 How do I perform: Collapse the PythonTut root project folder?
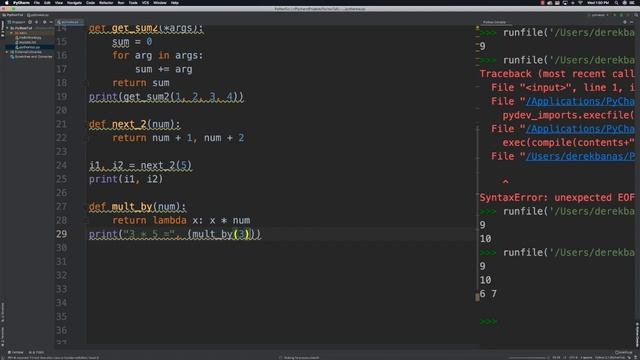[x=7, y=28]
